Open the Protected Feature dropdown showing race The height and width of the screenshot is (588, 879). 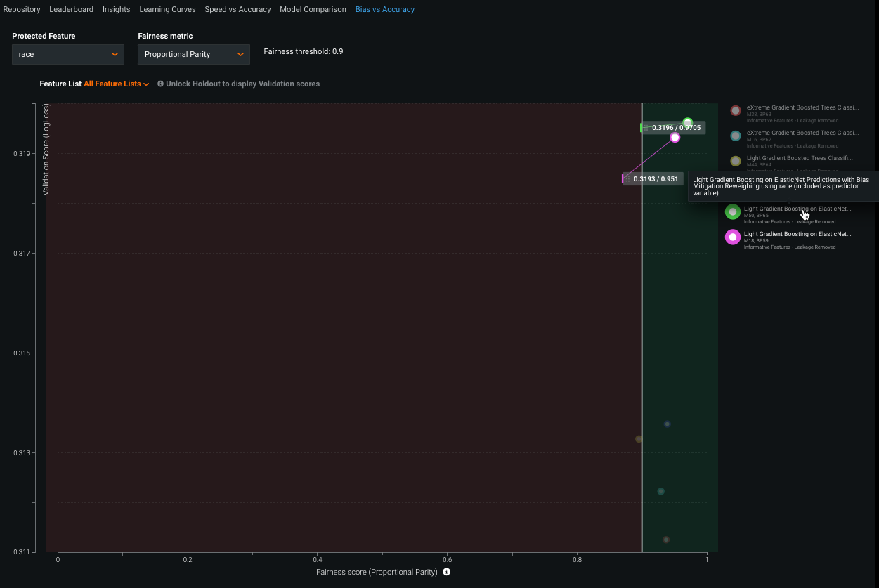pyautogui.click(x=68, y=54)
